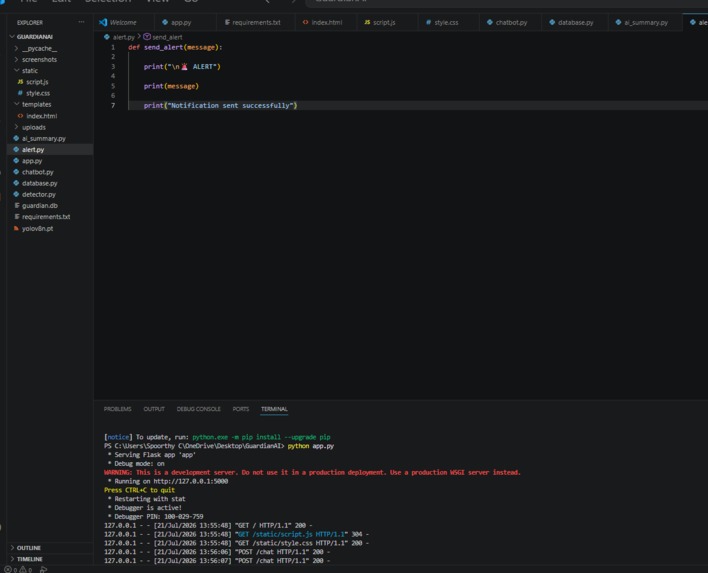Switch to the PROBLEMS panel tab
The image size is (708, 573).
click(x=117, y=409)
